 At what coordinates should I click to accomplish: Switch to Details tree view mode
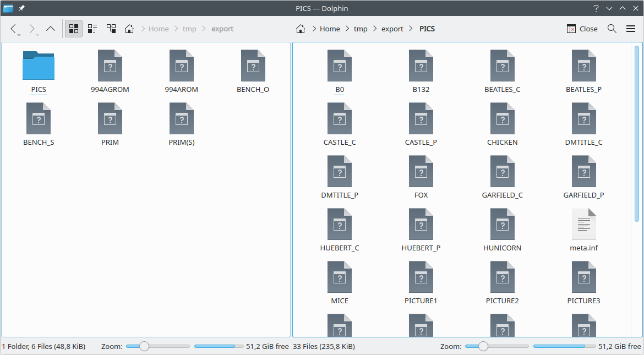[x=111, y=29]
